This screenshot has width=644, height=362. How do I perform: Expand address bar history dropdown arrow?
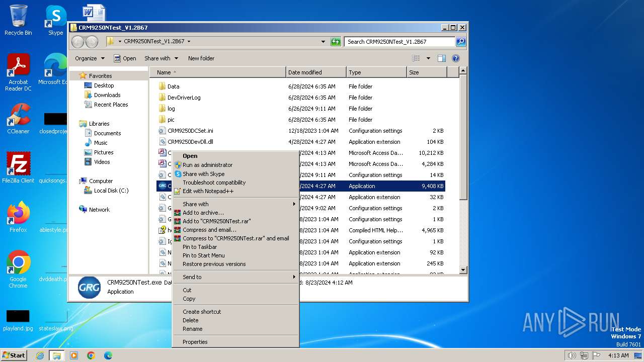(x=323, y=42)
